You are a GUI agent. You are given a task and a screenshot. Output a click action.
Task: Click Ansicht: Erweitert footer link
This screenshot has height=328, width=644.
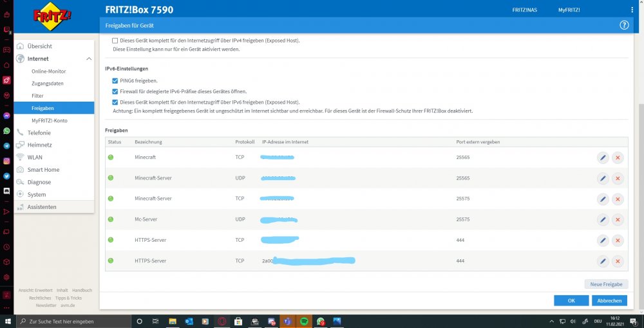(35, 290)
